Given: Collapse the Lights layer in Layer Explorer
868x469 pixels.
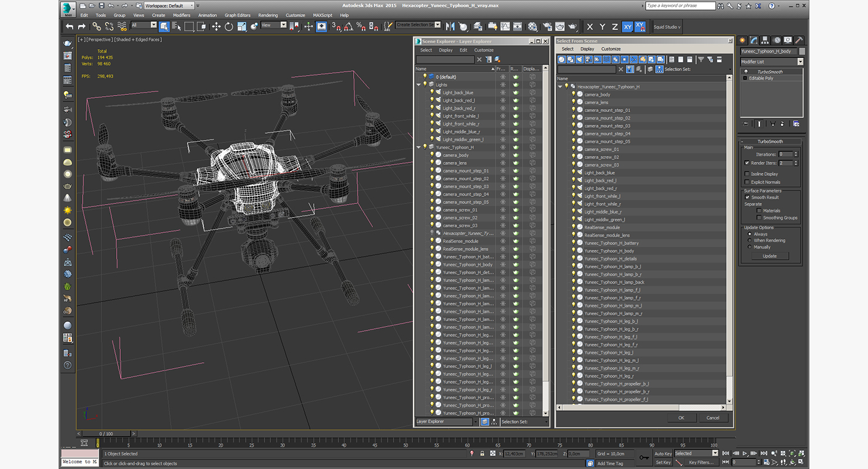Looking at the screenshot, I should (x=419, y=84).
